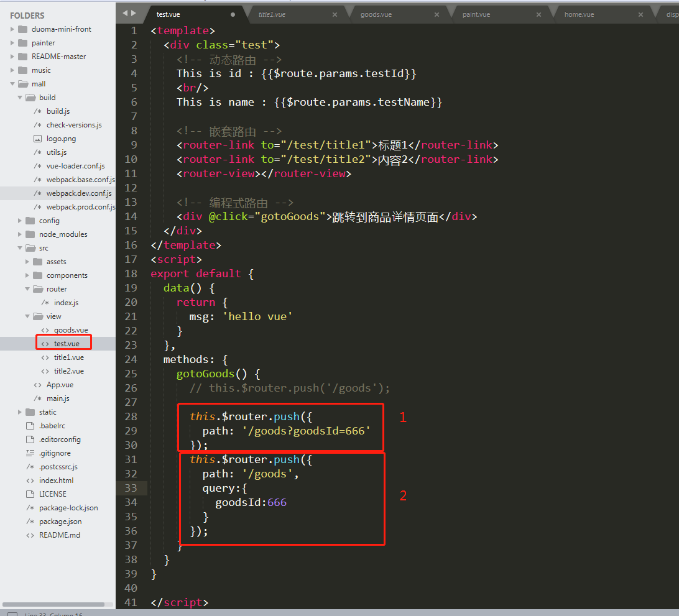Open title2.vue in the view folder
Image resolution: width=679 pixels, height=616 pixels.
point(69,371)
